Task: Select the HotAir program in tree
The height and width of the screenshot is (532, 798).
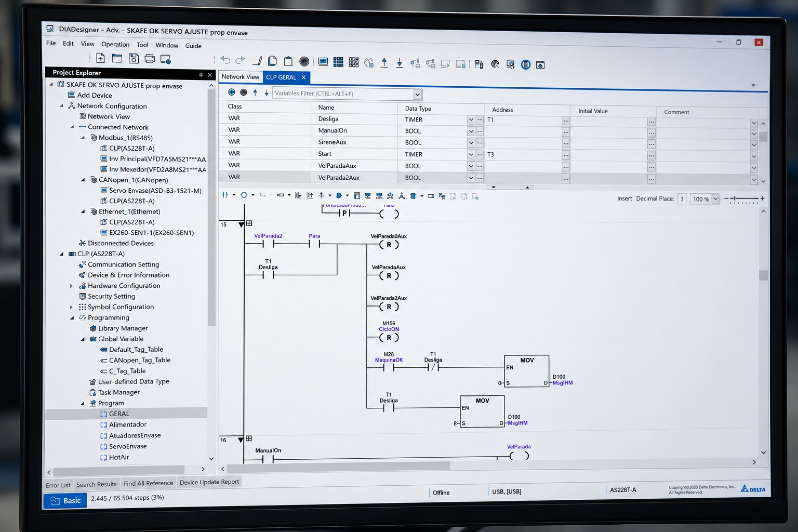Action: click(x=119, y=457)
